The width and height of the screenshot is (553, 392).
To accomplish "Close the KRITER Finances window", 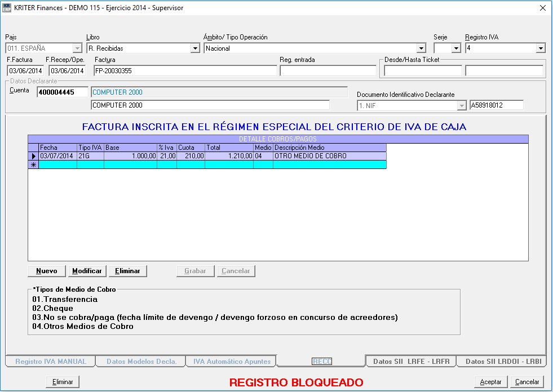I will point(543,8).
